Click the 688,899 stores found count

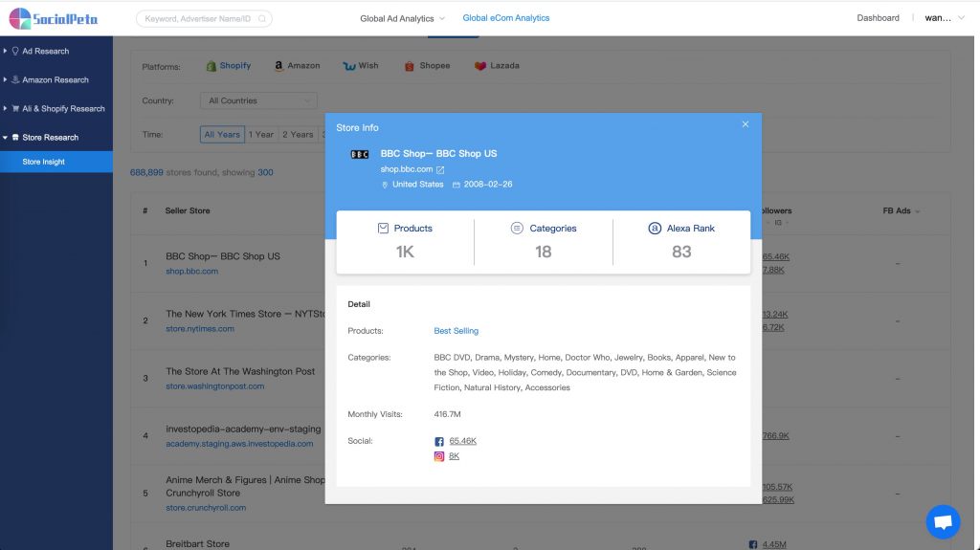tap(146, 172)
